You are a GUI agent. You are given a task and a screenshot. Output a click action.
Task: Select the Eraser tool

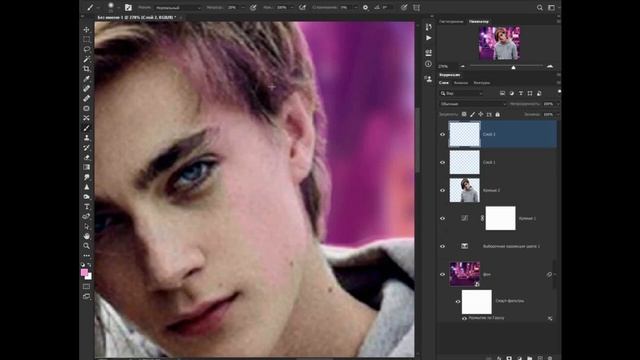87,158
